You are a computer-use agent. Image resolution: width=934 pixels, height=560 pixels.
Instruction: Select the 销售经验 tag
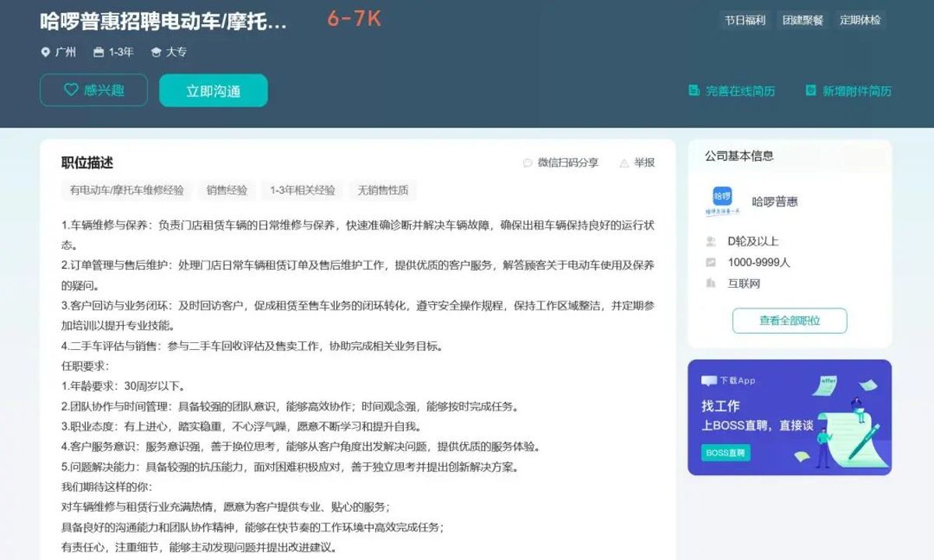[x=226, y=190]
